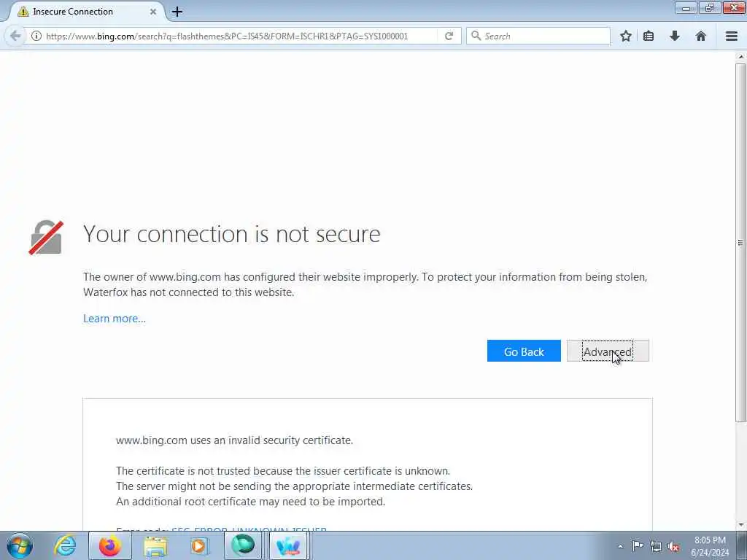
Task: Restore down the browser window
Action: point(710,8)
